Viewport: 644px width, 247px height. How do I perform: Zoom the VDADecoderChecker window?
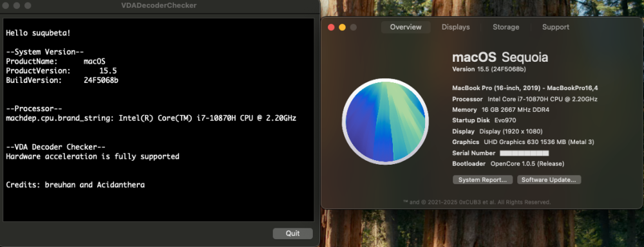[28, 6]
